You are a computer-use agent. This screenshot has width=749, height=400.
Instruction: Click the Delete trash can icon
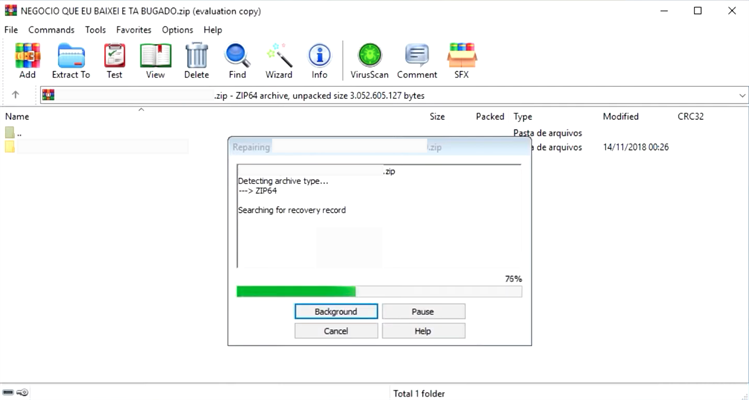[196, 60]
